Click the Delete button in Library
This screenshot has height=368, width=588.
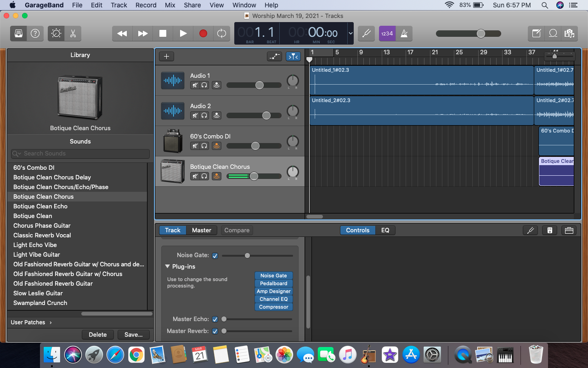97,335
